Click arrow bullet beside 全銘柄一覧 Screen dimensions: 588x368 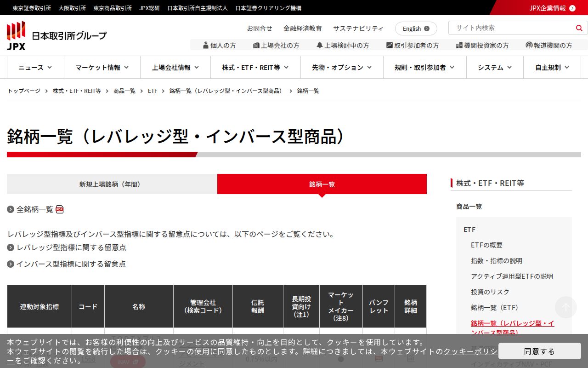coord(11,209)
